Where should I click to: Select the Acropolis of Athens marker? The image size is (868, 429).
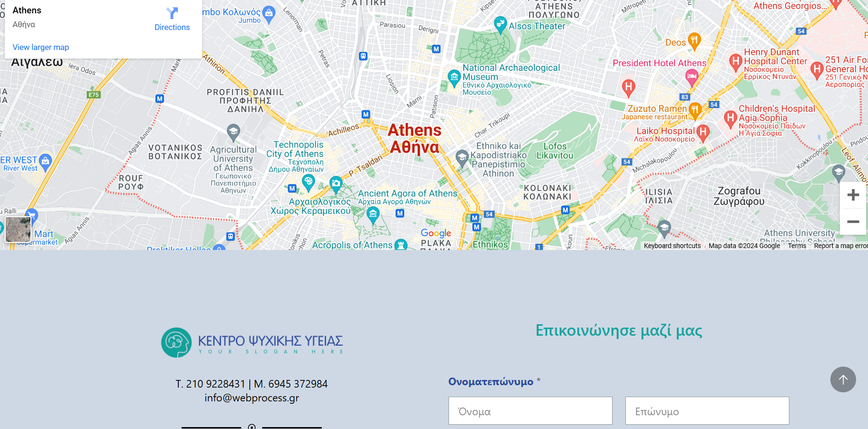pos(401,245)
